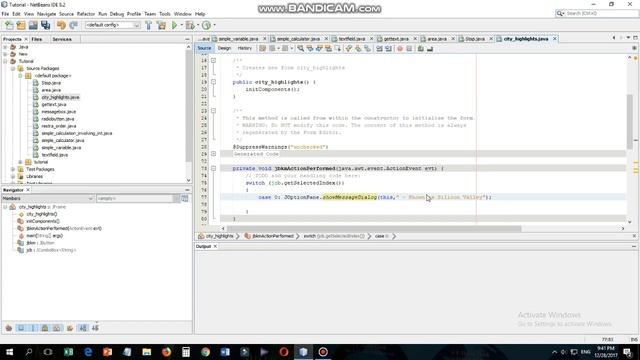Expand the Java project node
640x360 pixels.
pos(5,47)
